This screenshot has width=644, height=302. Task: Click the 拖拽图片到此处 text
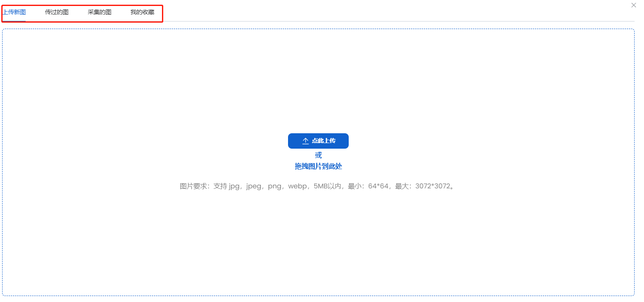(x=318, y=167)
